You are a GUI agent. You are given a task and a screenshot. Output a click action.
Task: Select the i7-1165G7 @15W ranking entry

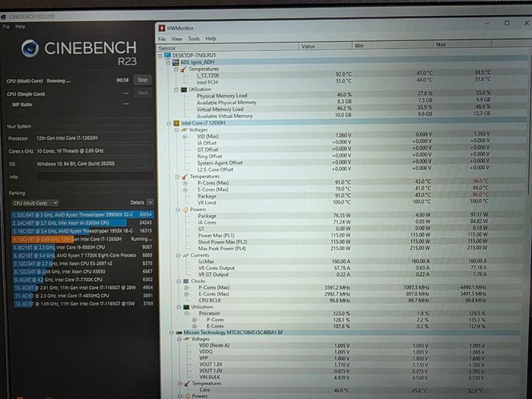[84, 304]
